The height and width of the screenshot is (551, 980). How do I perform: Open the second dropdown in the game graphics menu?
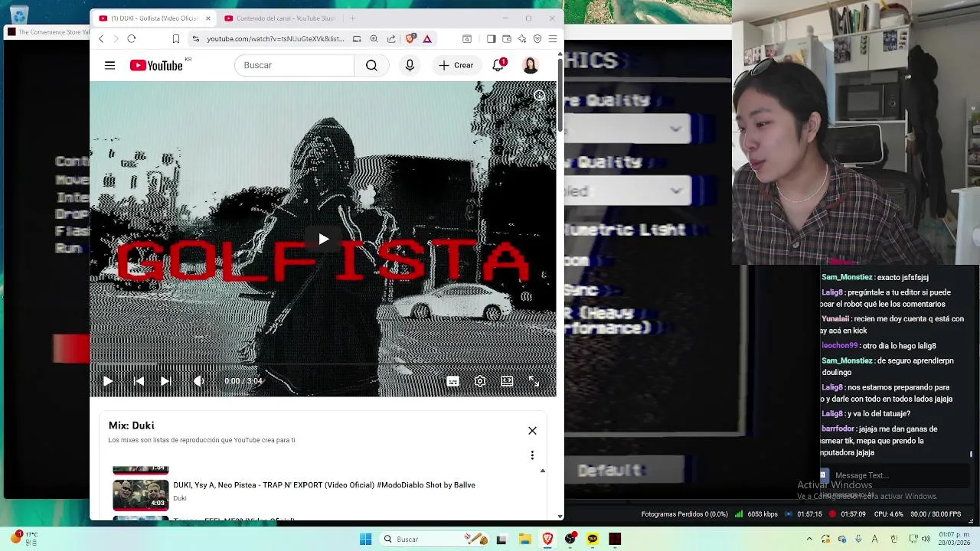click(x=628, y=191)
